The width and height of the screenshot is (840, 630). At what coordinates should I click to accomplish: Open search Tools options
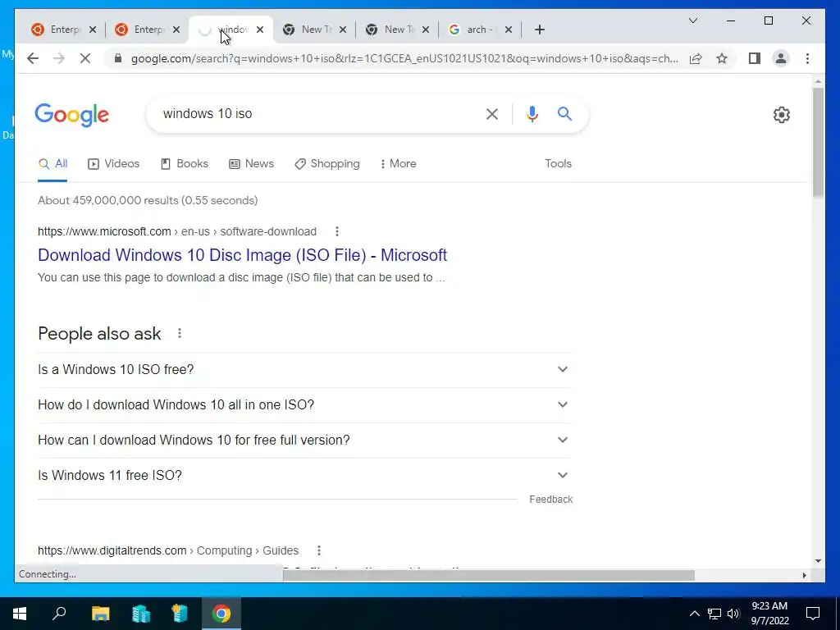(558, 163)
